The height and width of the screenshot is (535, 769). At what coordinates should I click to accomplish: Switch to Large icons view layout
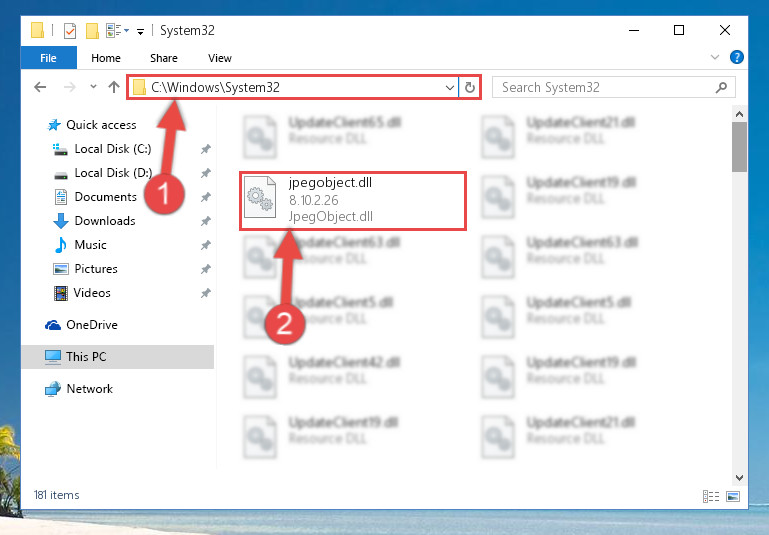733,496
